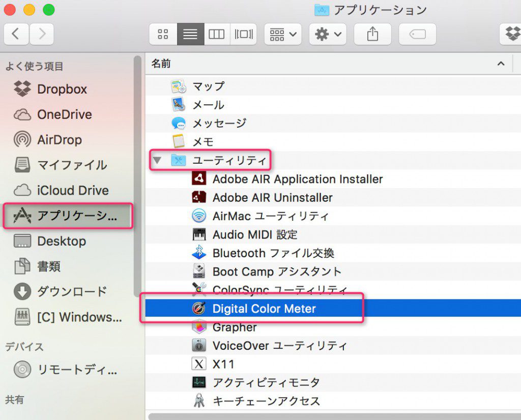This screenshot has width=521, height=420.
Task: Go back with the back arrow button
Action: (x=16, y=34)
